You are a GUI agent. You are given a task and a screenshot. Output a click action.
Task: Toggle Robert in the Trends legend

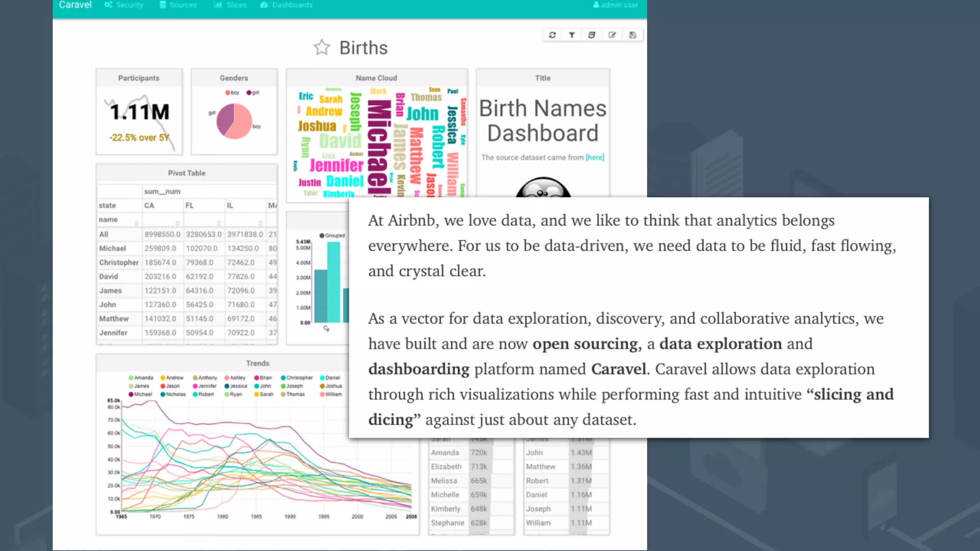coord(203,395)
